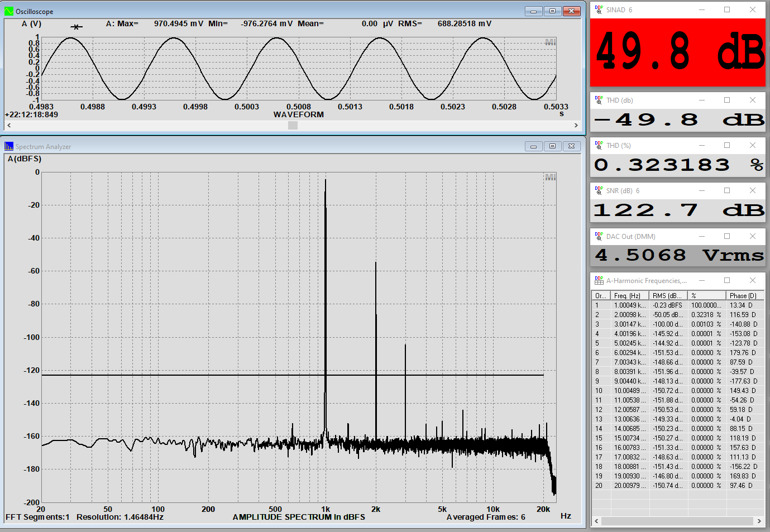Click the Freq. (Hz) column header
The image size is (770, 532).
(x=629, y=296)
